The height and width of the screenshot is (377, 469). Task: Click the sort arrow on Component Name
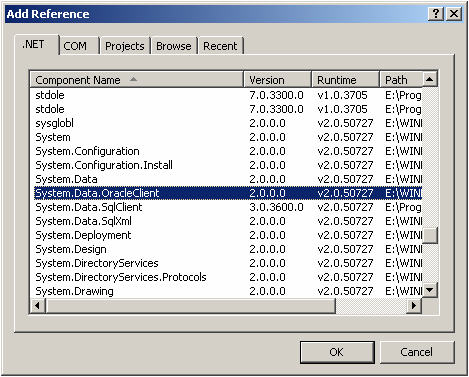pyautogui.click(x=133, y=79)
